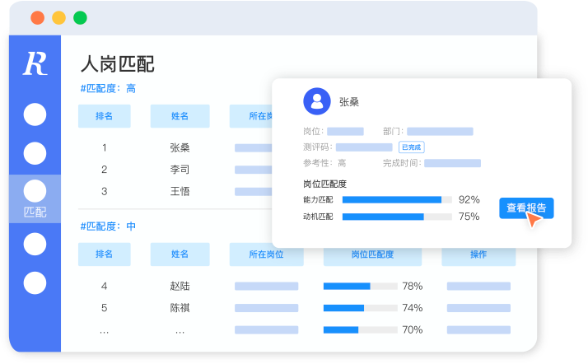Click rank number 1 in the table

105,147
